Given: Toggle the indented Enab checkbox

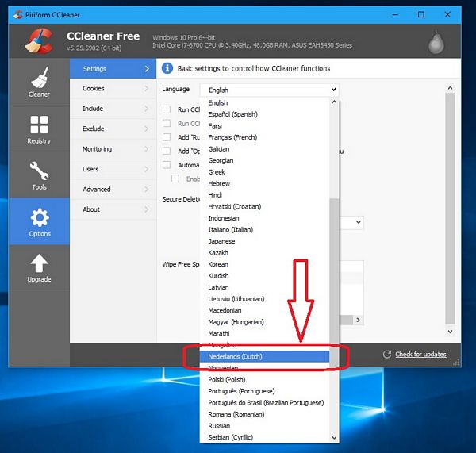Looking at the screenshot, I should coord(175,179).
